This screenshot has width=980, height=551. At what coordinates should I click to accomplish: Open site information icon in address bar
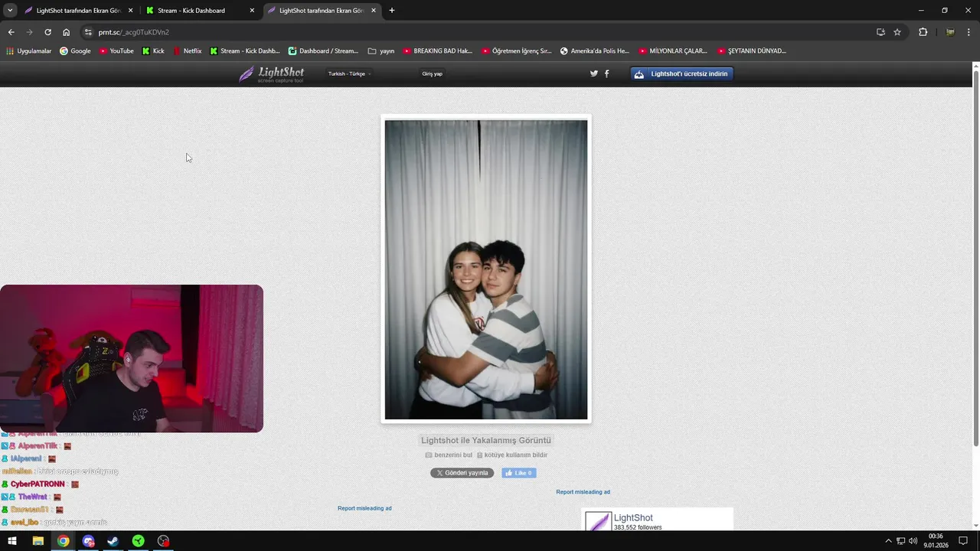pos(88,32)
